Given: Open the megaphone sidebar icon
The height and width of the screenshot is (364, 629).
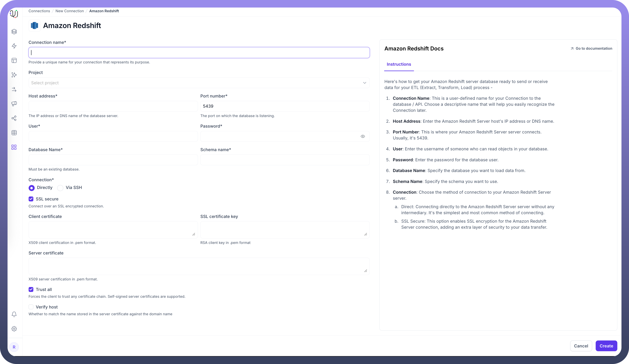Looking at the screenshot, I should (x=14, y=104).
